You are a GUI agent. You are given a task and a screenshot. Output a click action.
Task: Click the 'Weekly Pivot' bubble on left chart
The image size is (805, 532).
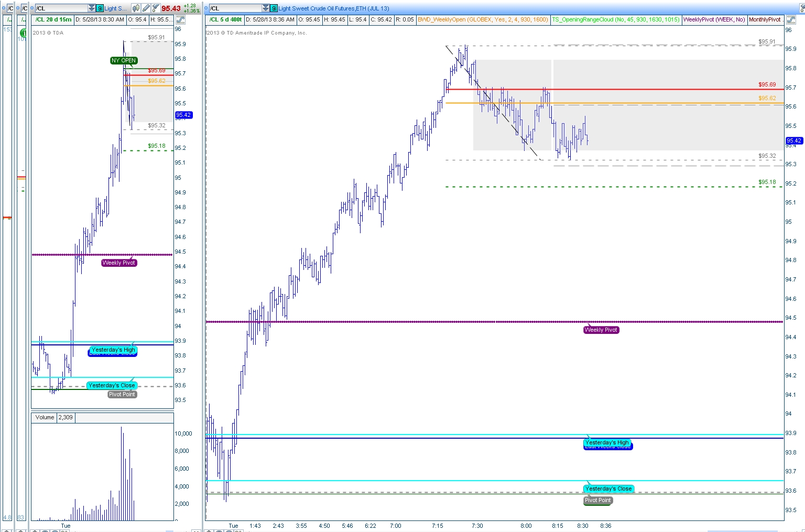119,263
